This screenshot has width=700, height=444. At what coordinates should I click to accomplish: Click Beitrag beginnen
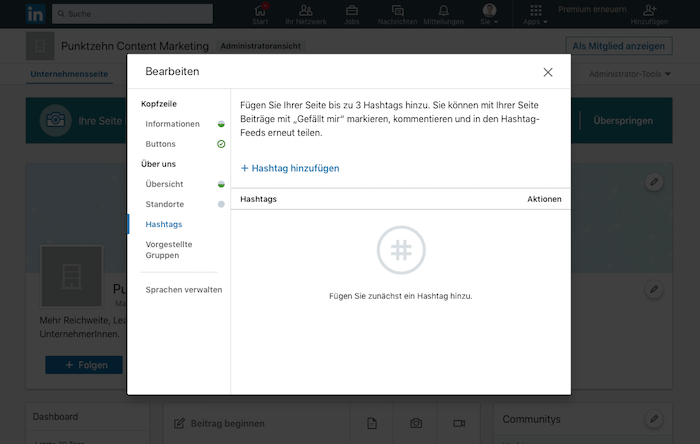tap(219, 423)
